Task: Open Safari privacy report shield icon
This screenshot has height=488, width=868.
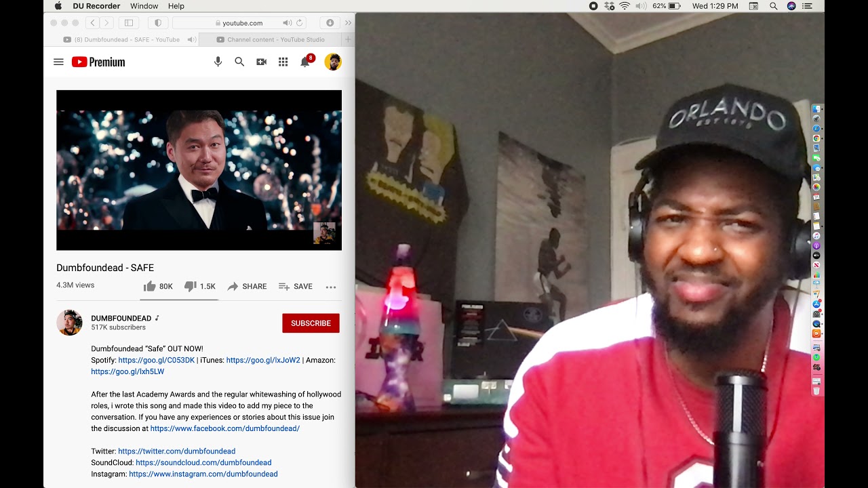Action: [158, 22]
